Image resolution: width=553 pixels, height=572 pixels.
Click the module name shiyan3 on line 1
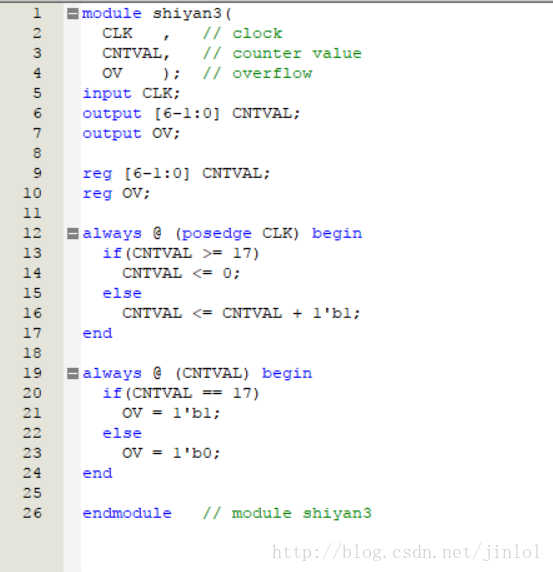(x=187, y=14)
